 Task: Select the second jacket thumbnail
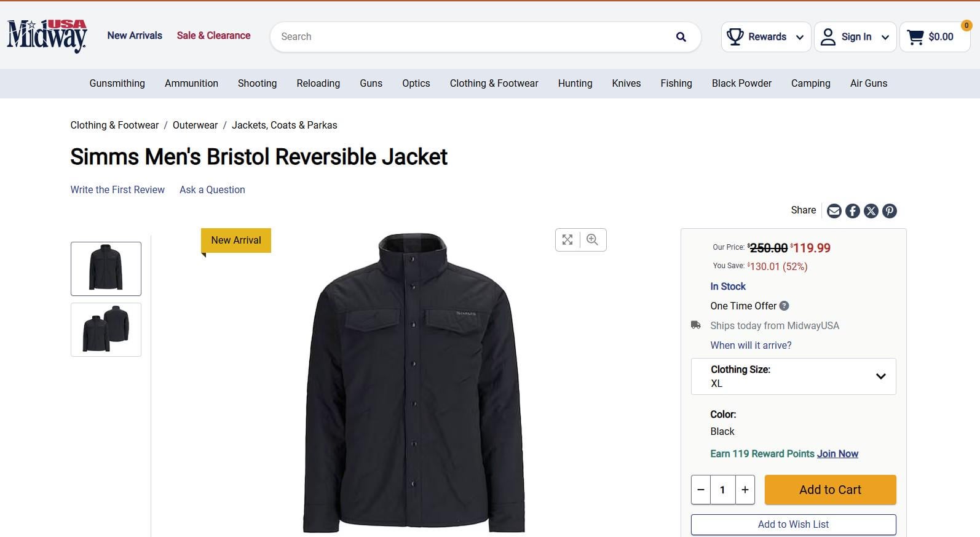pyautogui.click(x=106, y=330)
